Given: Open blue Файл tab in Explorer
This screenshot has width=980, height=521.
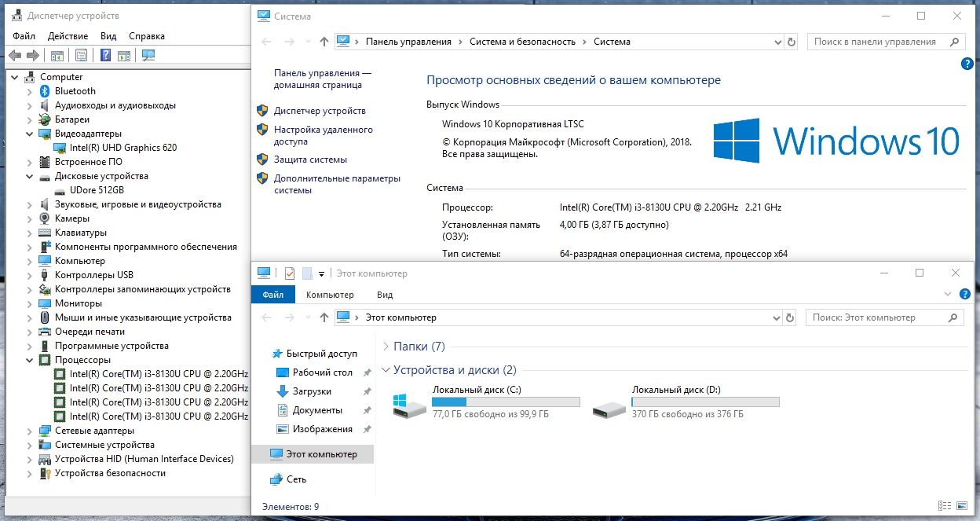Looking at the screenshot, I should coord(273,295).
